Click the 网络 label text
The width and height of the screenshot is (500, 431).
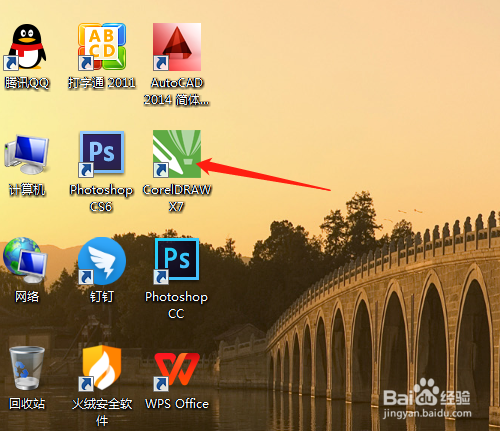tap(27, 296)
